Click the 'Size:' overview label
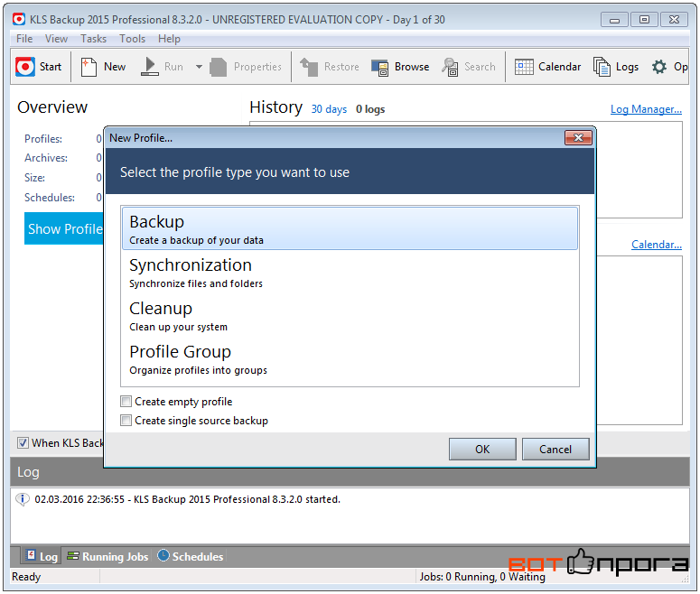This screenshot has width=700, height=594. tap(35, 178)
